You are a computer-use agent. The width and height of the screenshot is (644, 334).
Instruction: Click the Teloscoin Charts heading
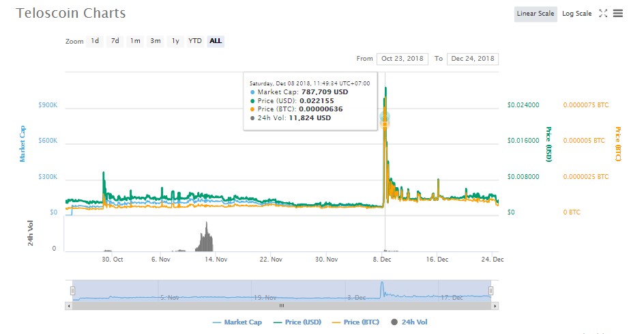pos(71,13)
